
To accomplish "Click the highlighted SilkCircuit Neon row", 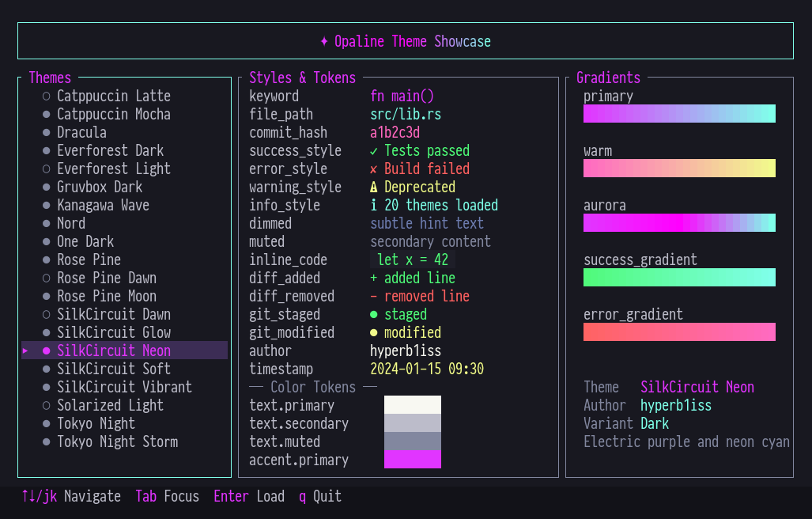I will tap(124, 350).
